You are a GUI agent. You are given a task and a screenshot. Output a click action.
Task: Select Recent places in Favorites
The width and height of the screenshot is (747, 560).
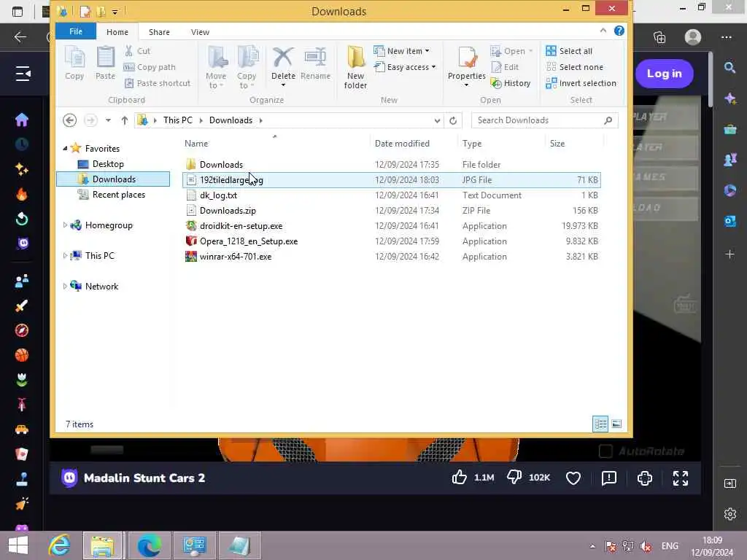click(119, 195)
